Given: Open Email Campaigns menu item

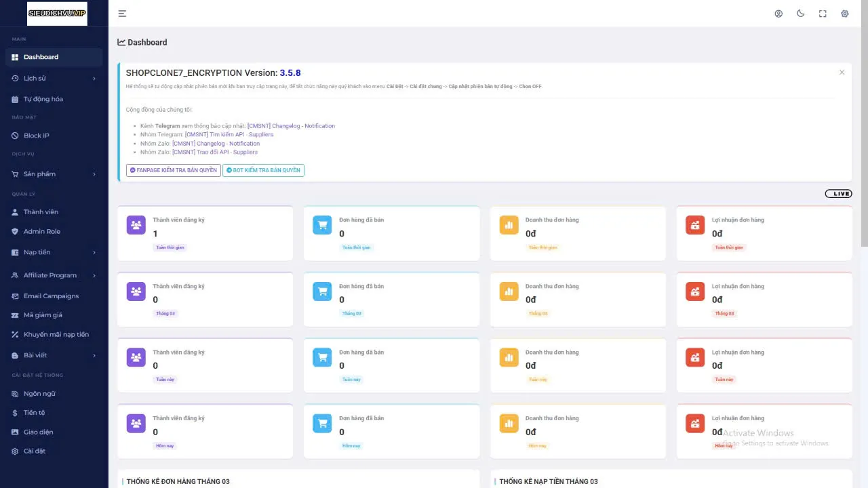Looking at the screenshot, I should tap(54, 296).
